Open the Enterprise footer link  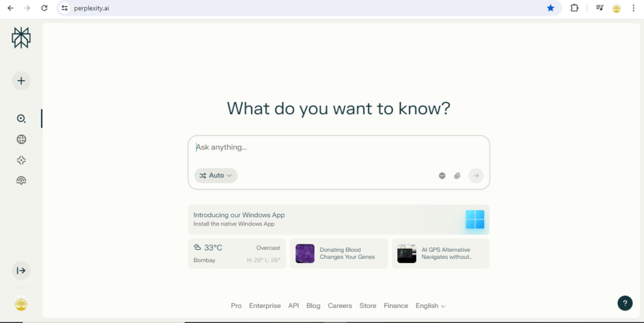point(265,306)
